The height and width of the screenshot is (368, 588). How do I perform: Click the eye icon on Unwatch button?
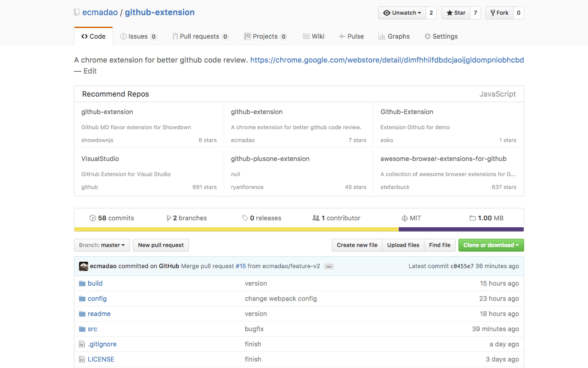(387, 13)
